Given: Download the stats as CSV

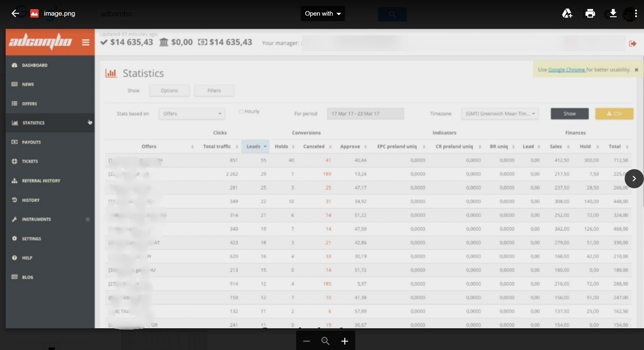Looking at the screenshot, I should tap(614, 113).
